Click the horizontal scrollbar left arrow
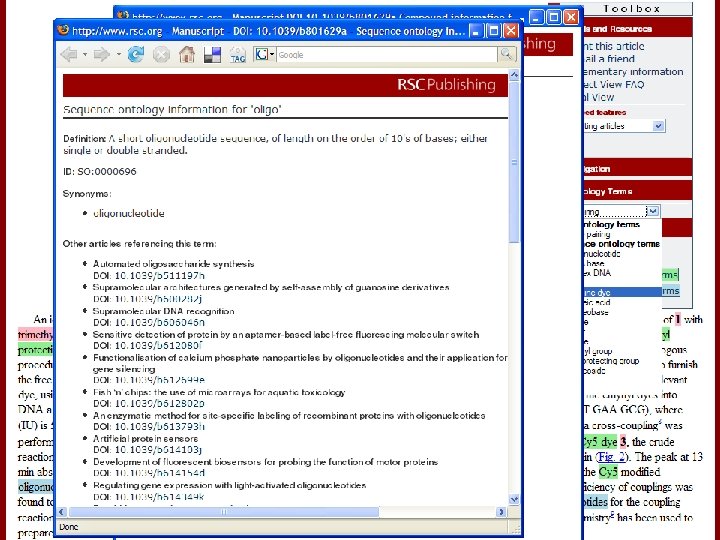 (x=62, y=512)
